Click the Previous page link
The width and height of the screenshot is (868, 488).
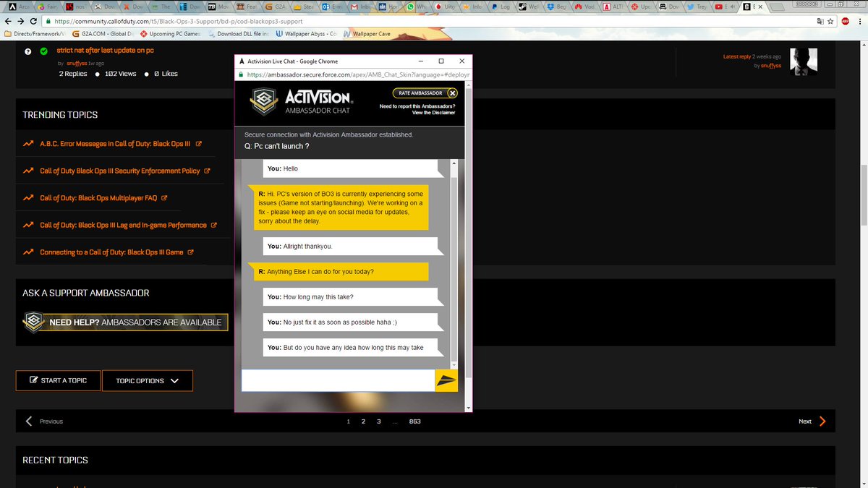pyautogui.click(x=51, y=421)
